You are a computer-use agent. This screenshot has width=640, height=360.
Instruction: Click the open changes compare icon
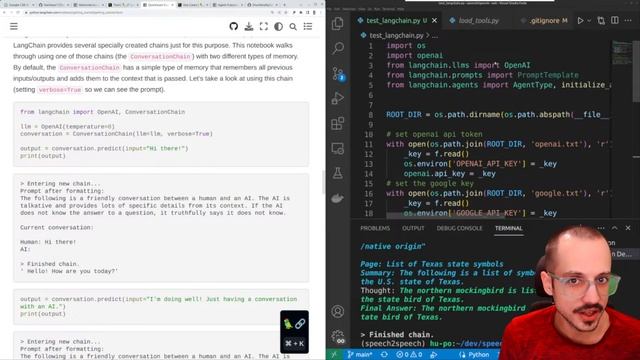pyautogui.click(x=601, y=20)
